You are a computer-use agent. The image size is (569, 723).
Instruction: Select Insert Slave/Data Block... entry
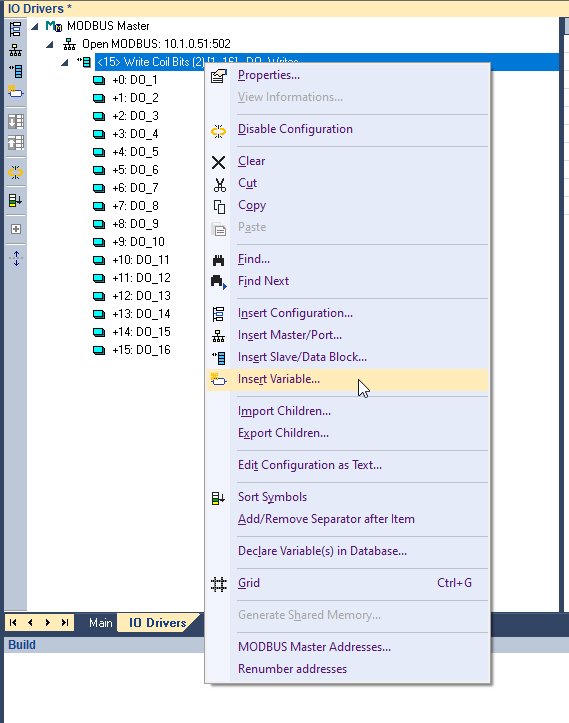(x=302, y=357)
